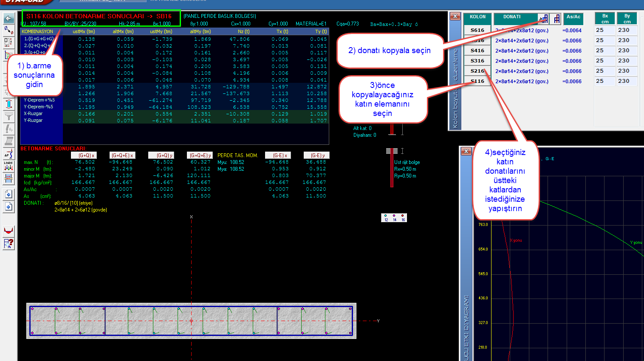Go to next page using right-arrow document icon
The width and height of the screenshot is (644, 361).
click(x=8, y=207)
